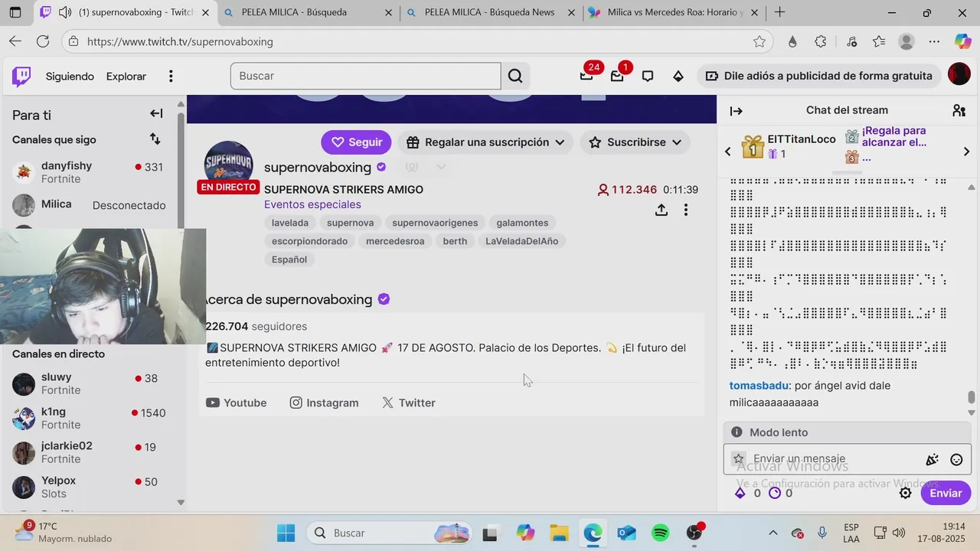Open the Get Bits diamond icon
Viewport: 980px width, 551px height.
point(678,76)
